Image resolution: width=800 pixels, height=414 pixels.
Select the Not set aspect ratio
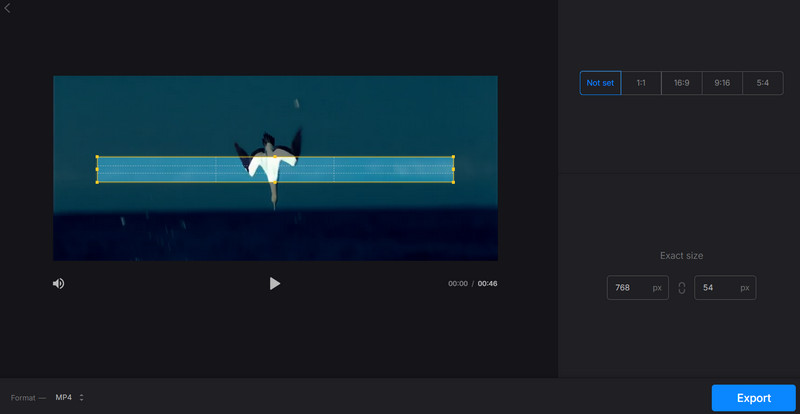coord(600,83)
